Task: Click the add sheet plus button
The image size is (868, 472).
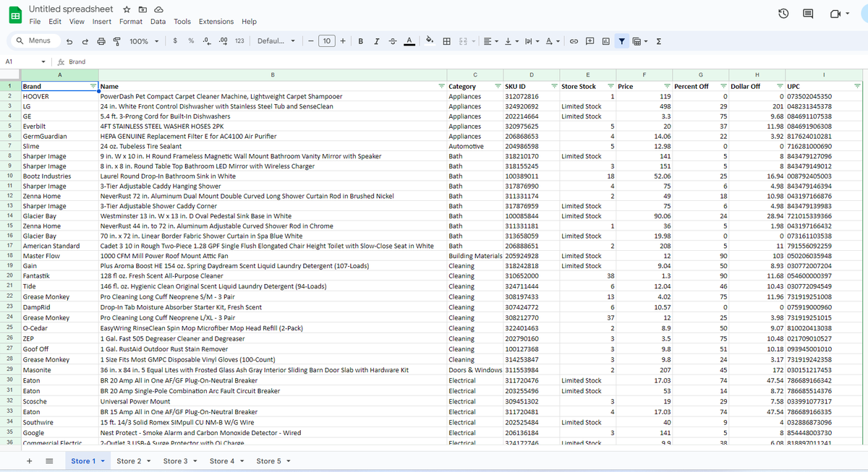Action: 30,461
